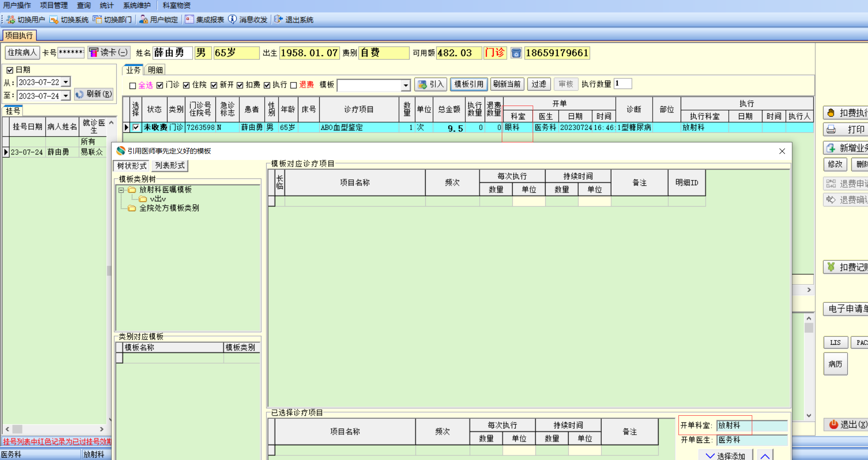
Task: Click the up-arrow button beside 选择添加
Action: click(x=765, y=455)
